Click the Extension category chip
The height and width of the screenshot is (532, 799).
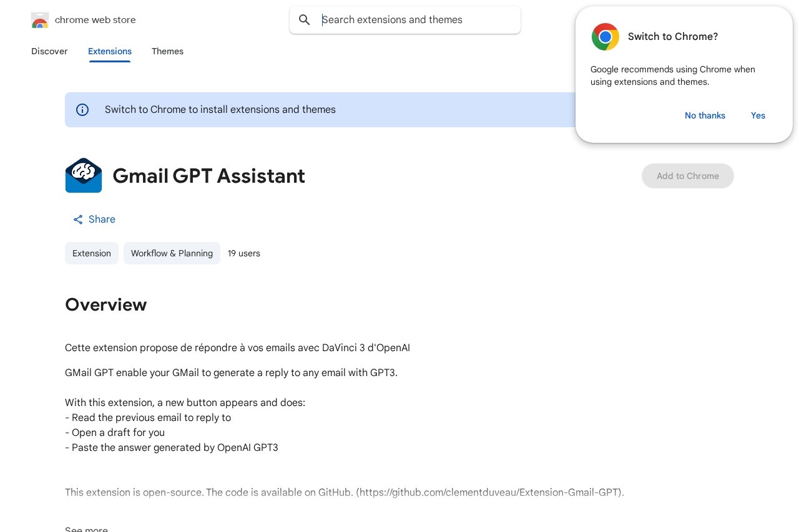click(92, 253)
